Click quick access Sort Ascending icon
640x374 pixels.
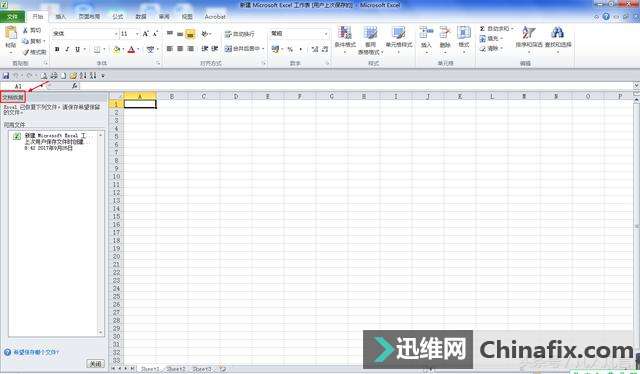point(83,76)
